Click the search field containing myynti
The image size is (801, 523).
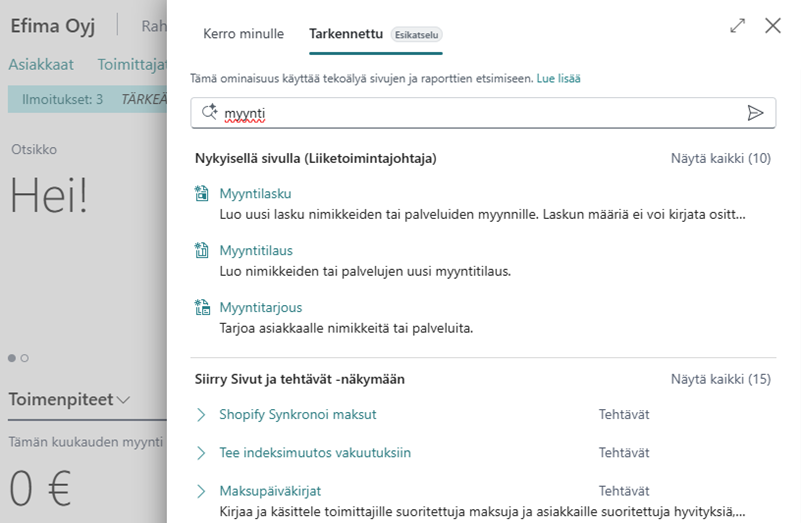pos(480,113)
